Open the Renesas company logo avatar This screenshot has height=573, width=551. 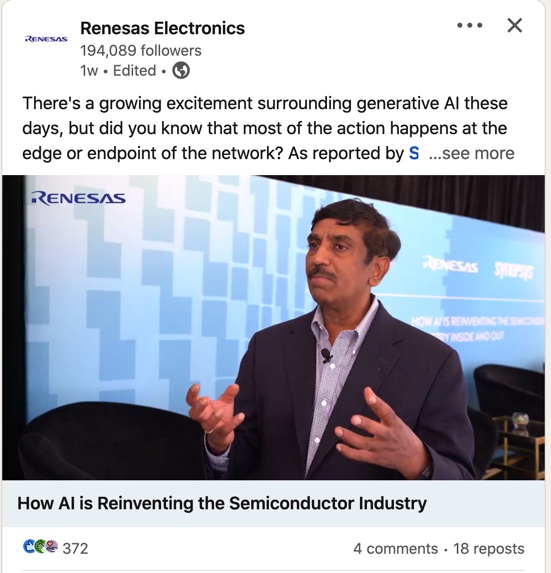(46, 39)
